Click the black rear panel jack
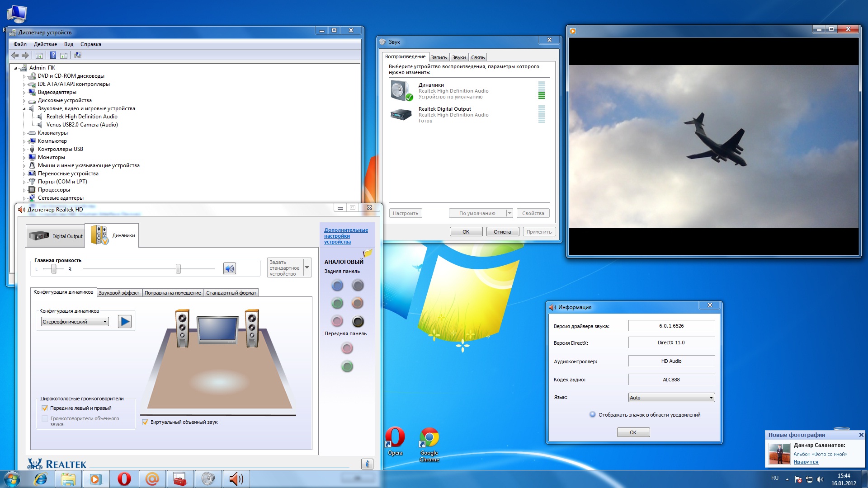Viewport: 868px width, 488px height. 358,321
